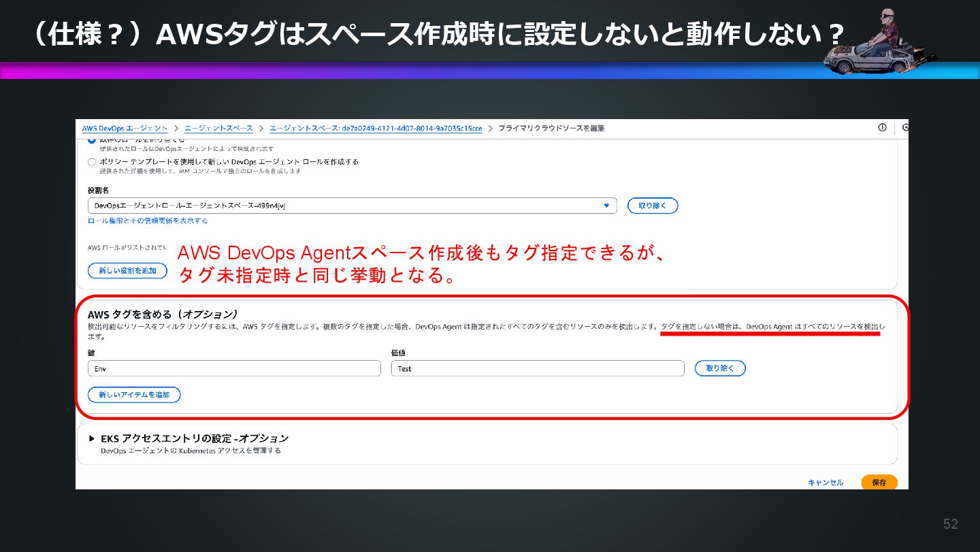Go to エージェントスペース breadcrumb
This screenshot has height=552, width=980.
click(x=218, y=129)
